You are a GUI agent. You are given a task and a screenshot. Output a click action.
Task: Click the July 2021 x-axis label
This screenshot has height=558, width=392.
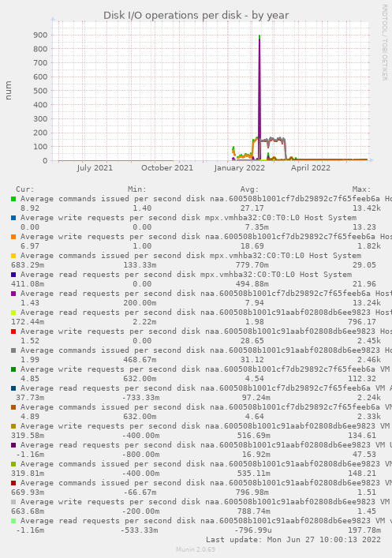click(x=95, y=167)
